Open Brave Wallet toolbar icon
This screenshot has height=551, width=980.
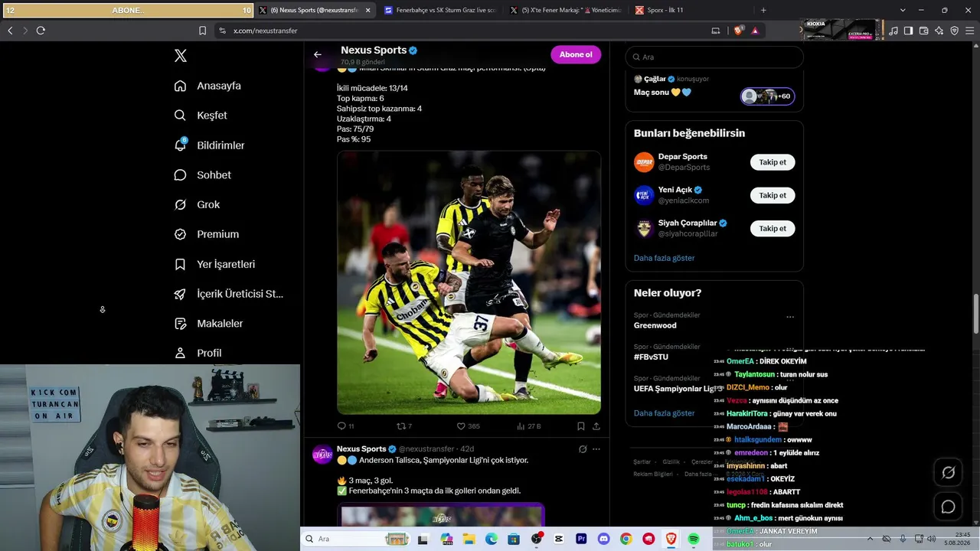point(923,31)
